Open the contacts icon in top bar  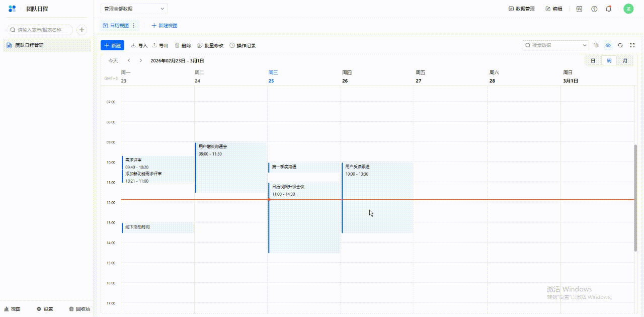(580, 9)
